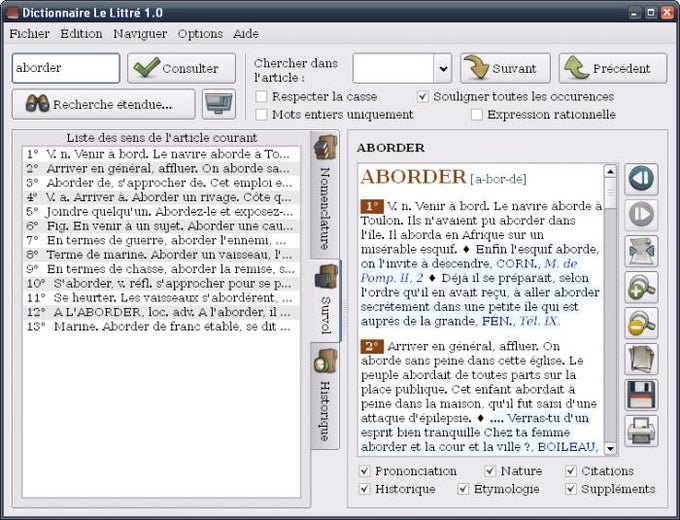Save the article with the floppy disk icon
The image size is (680, 520).
pyautogui.click(x=641, y=395)
